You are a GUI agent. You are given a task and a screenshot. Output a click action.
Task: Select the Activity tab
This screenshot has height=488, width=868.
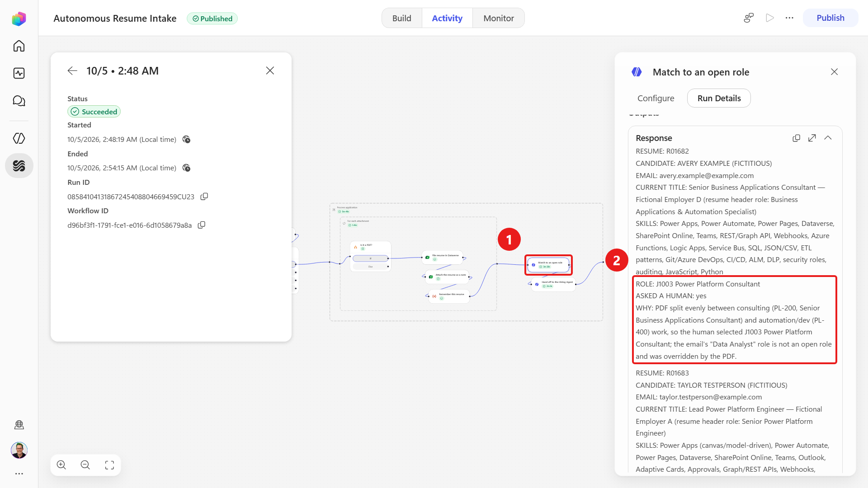pyautogui.click(x=447, y=18)
